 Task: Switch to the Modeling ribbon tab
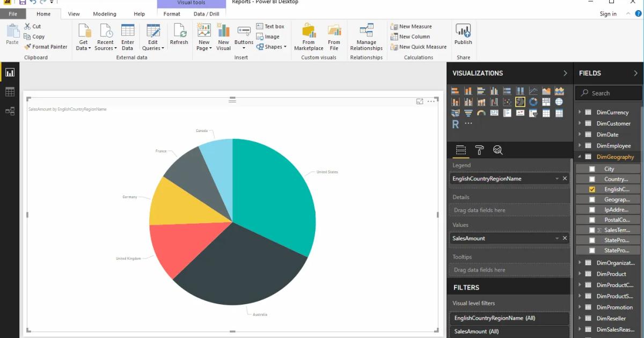coord(105,13)
